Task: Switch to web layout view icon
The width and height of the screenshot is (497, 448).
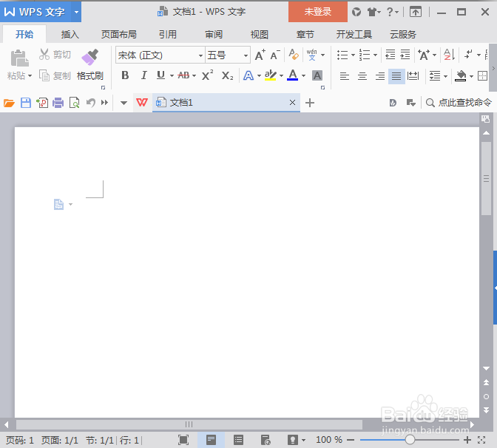Action: coord(266,440)
